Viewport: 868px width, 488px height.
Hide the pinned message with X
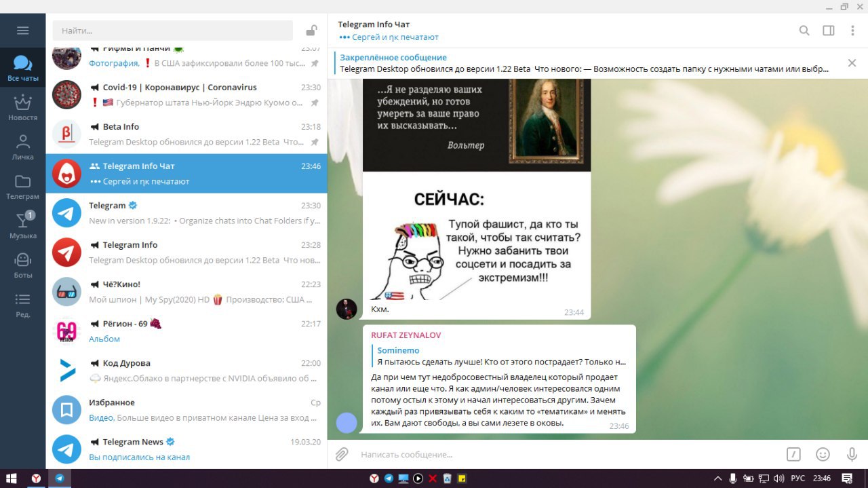(x=852, y=63)
